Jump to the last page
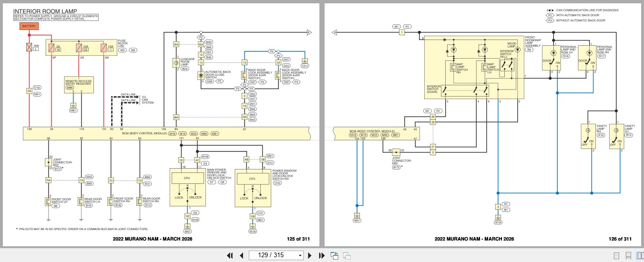The height and width of the screenshot is (262, 644). pos(321,255)
